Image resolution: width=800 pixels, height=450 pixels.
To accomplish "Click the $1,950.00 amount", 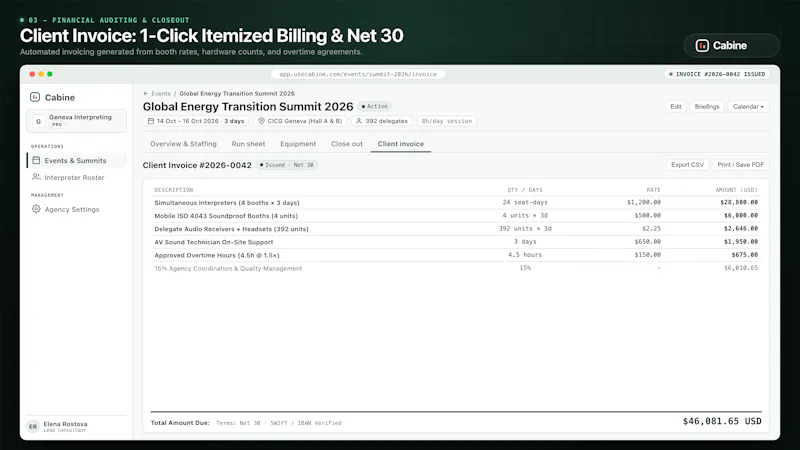I will point(741,242).
